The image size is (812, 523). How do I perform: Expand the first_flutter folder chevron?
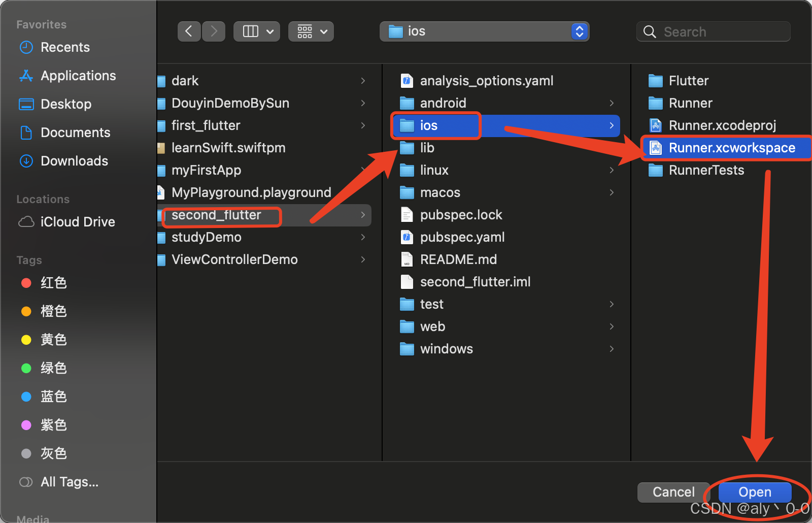pyautogui.click(x=363, y=125)
